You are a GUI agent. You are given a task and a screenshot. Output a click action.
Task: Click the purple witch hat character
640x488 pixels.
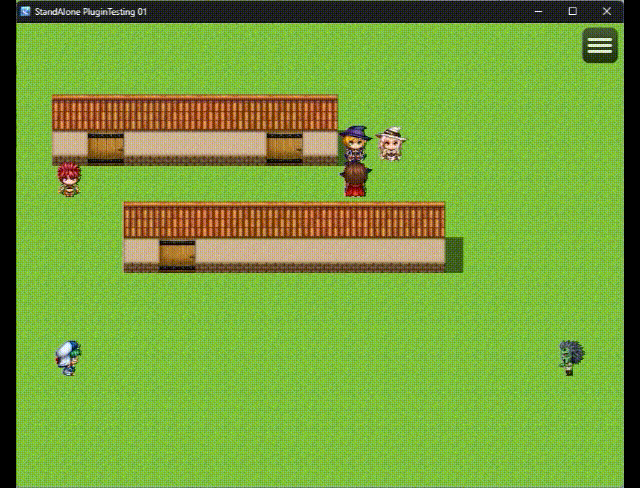(355, 144)
